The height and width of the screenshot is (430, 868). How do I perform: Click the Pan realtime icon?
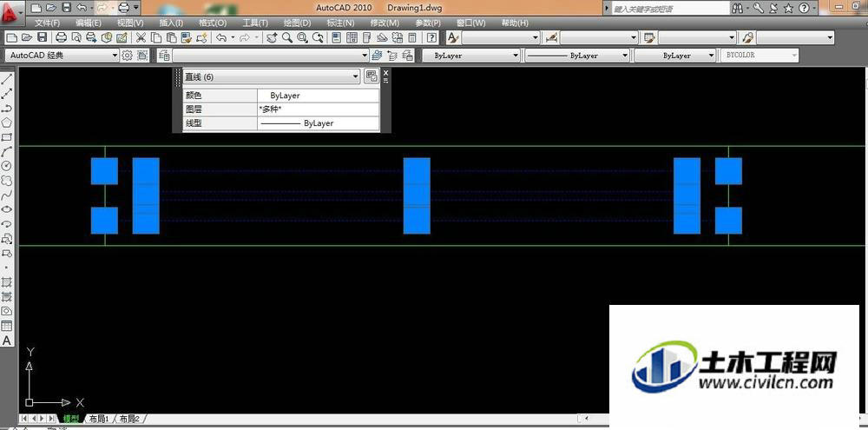click(x=271, y=37)
